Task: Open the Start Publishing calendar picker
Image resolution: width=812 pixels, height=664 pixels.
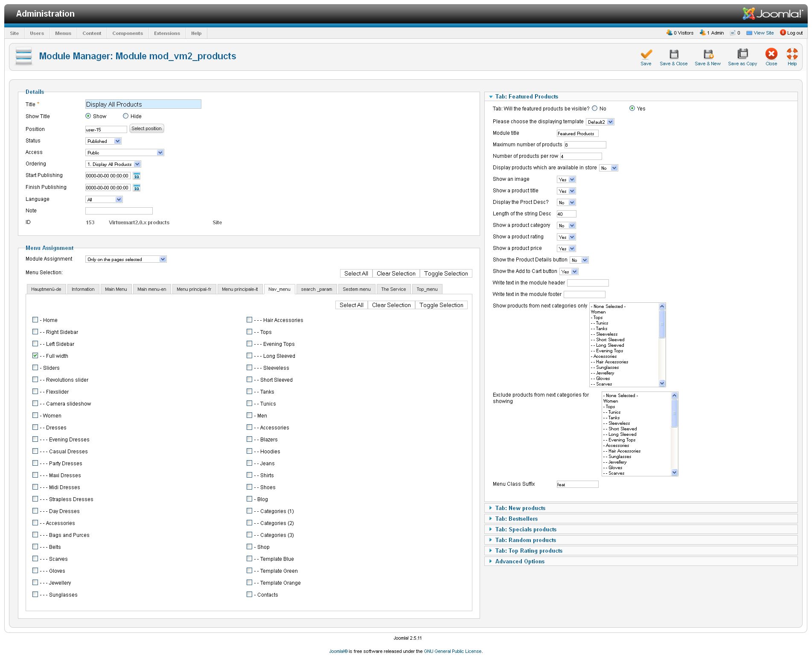Action: (x=137, y=176)
